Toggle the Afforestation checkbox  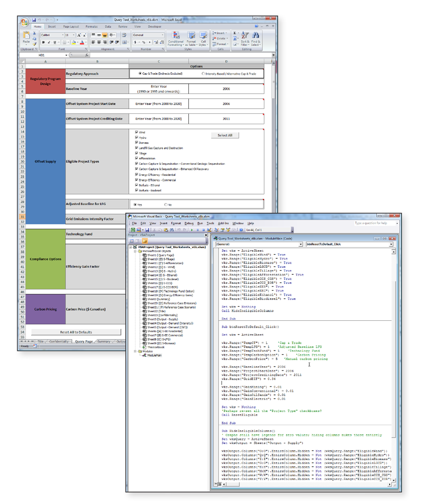[136, 158]
